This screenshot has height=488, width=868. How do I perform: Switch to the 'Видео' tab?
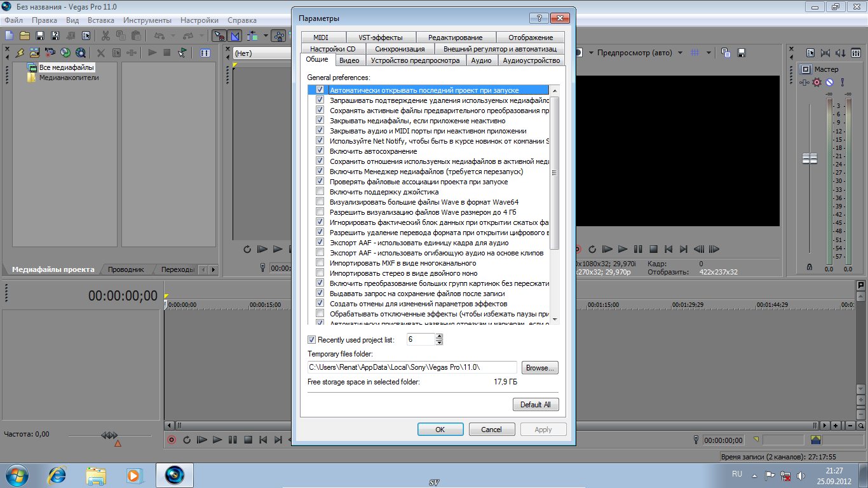pos(349,60)
